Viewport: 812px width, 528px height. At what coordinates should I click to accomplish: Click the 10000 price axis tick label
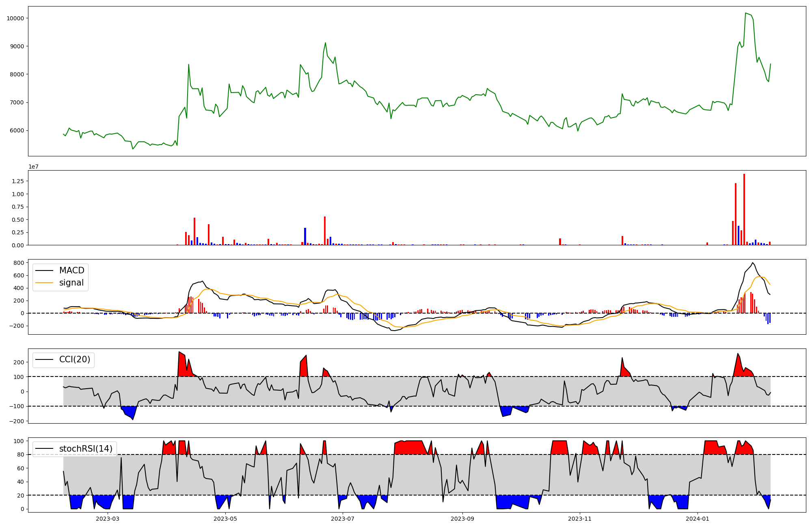tap(15, 18)
